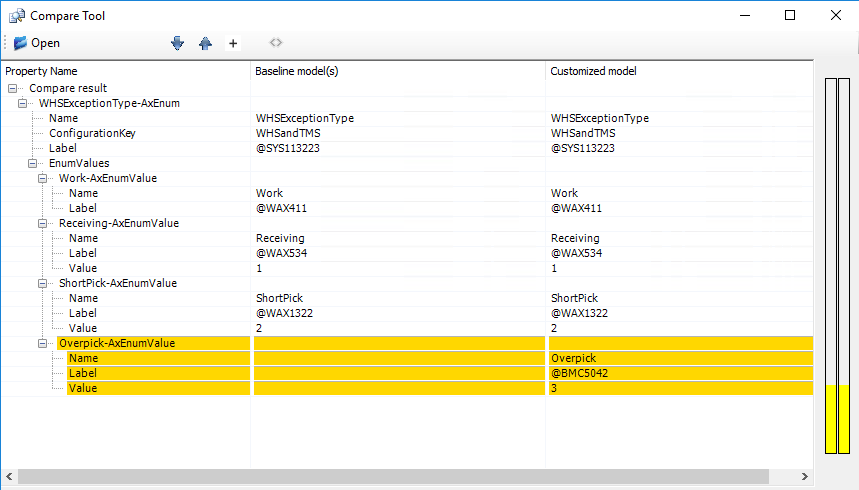Collapse the WHSExceptionType-AxEnum node
This screenshot has height=490, width=859.
coord(22,103)
